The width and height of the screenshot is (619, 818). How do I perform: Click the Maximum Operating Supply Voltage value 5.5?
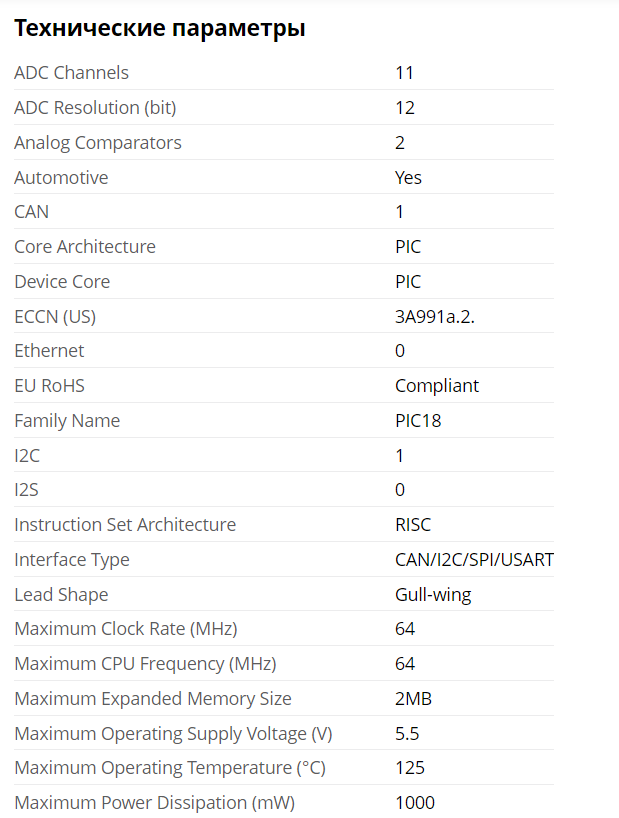click(407, 733)
